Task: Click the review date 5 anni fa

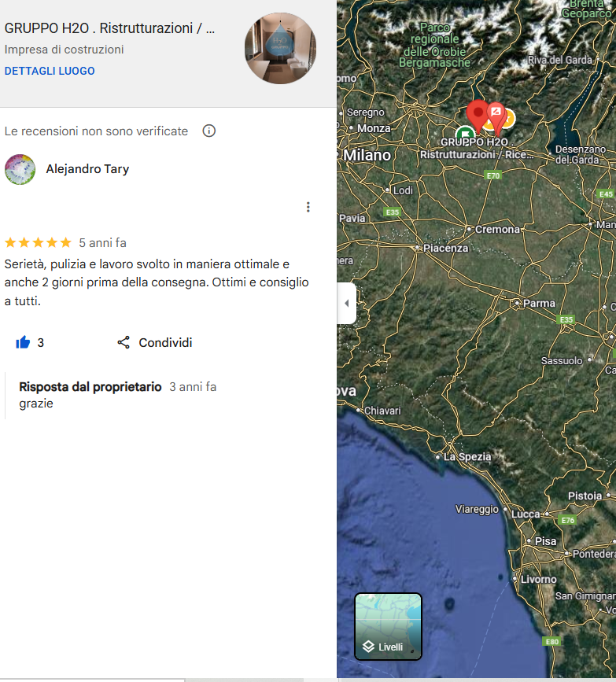Action: (102, 243)
